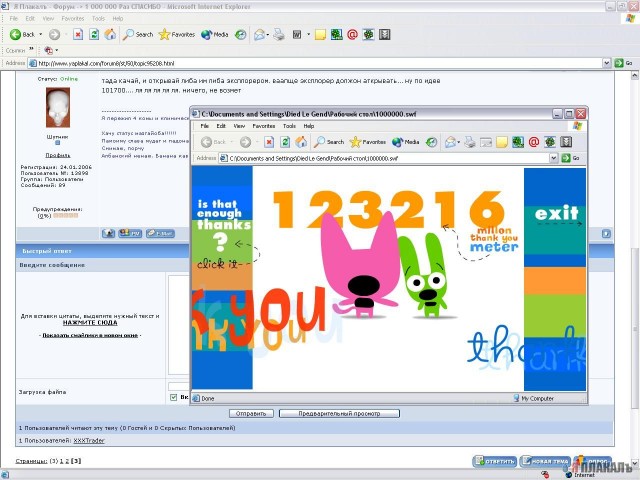This screenshot has height=480, width=640.
Task: Click Back in the main browser toolbar
Action: (22, 35)
